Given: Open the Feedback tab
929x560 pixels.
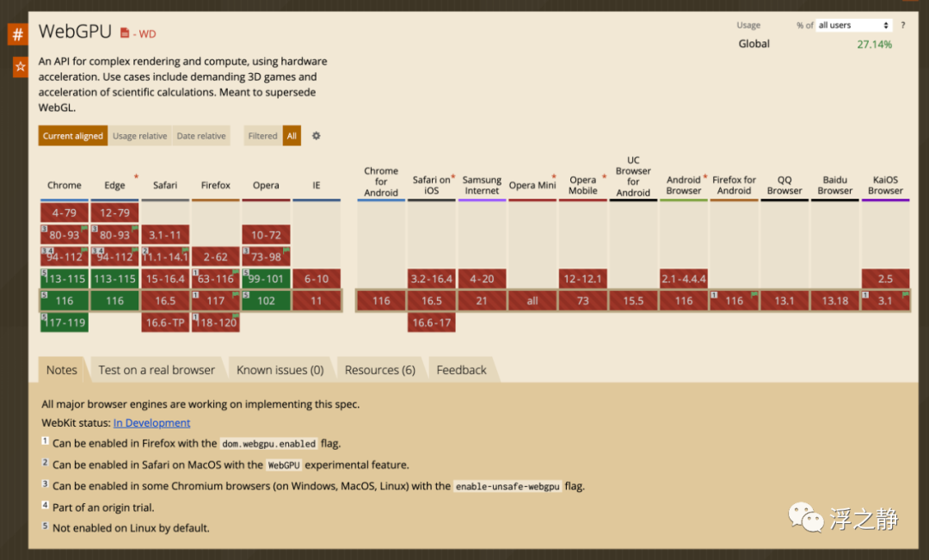Looking at the screenshot, I should coord(462,370).
